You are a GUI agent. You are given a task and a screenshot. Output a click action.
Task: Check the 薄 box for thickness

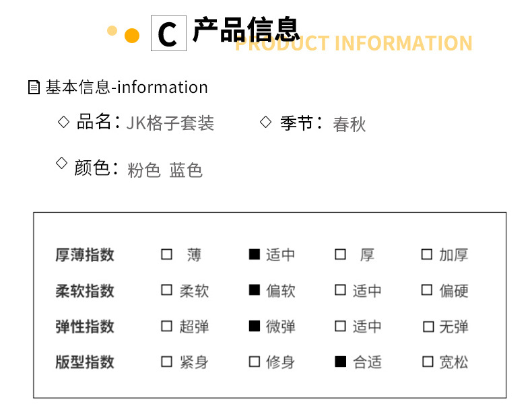coord(166,254)
